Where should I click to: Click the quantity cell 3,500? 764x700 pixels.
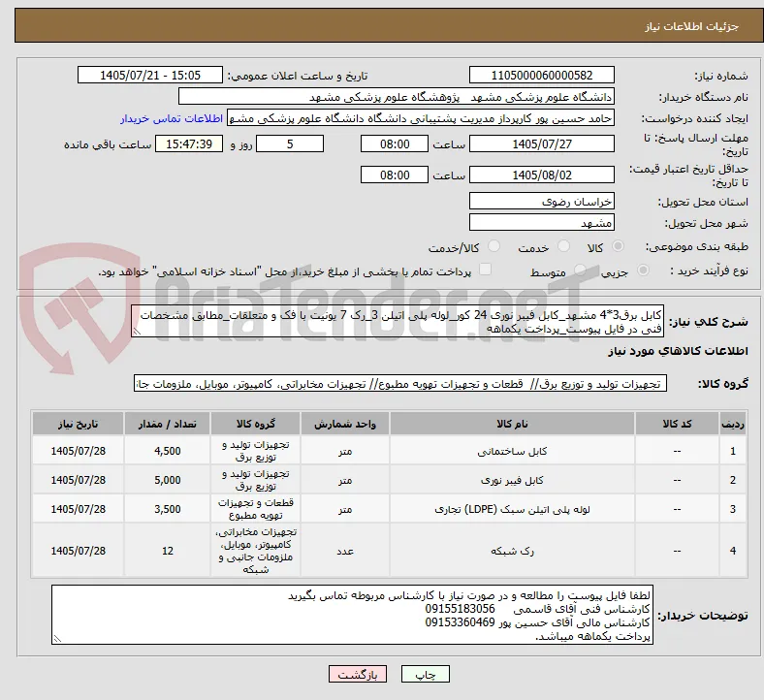168,509
